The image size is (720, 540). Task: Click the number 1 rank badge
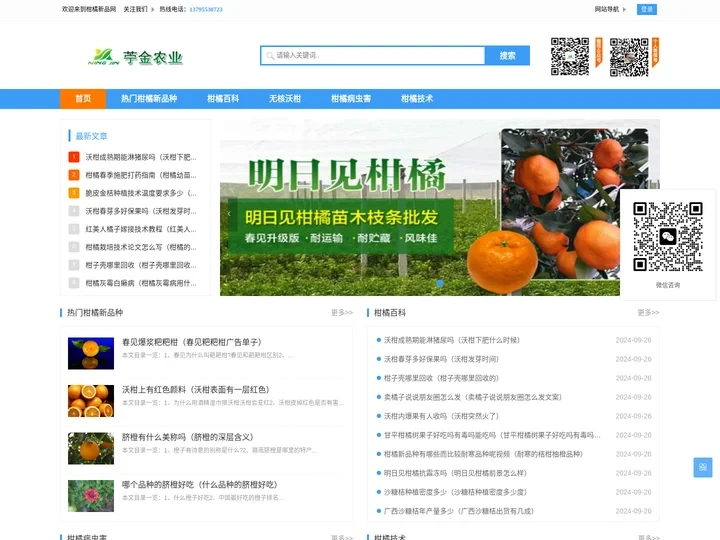click(x=73, y=157)
